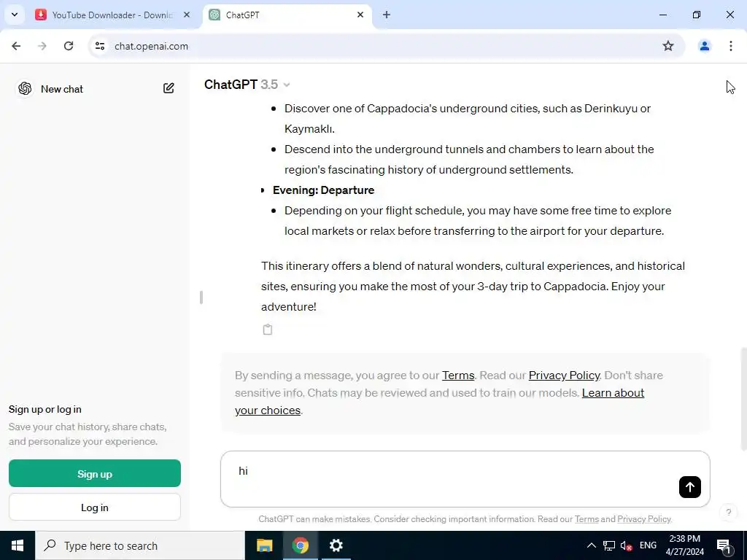Switch to the YouTube Downloader tab

pos(112,15)
